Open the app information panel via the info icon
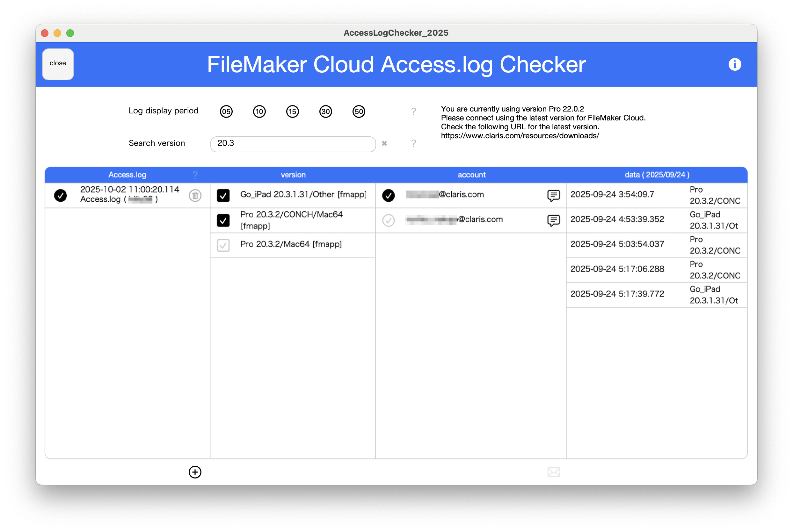The image size is (793, 532). click(x=734, y=64)
